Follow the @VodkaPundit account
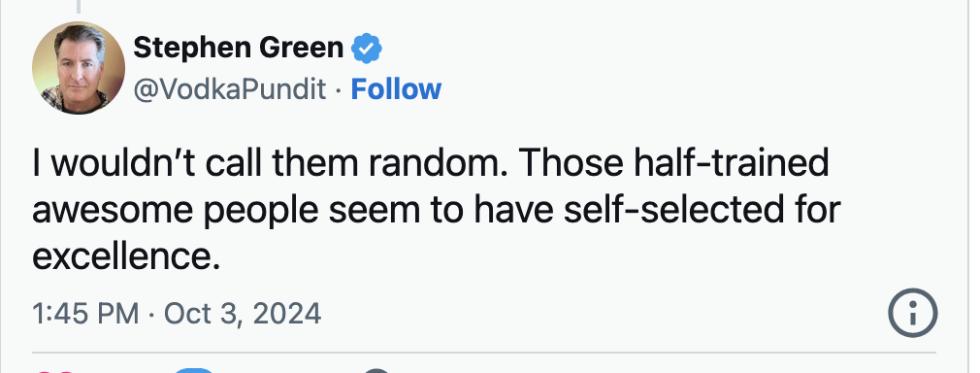Viewport: 980px width, 373px height. click(x=396, y=89)
